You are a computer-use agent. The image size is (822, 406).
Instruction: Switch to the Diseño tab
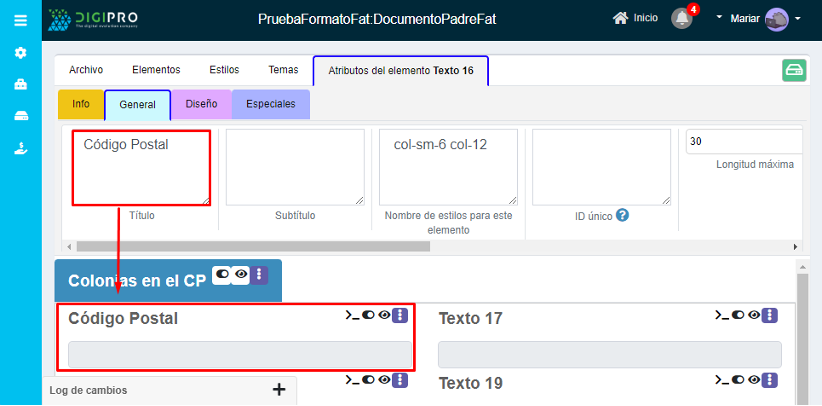click(x=201, y=104)
